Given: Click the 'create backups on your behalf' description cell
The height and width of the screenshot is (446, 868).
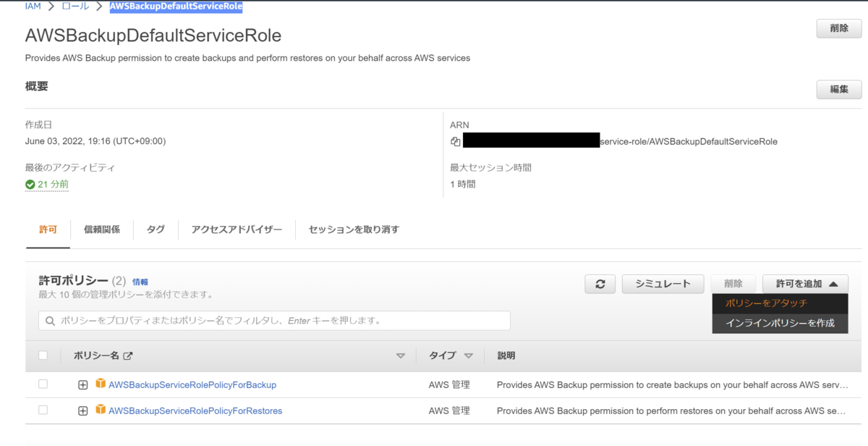Looking at the screenshot, I should pyautogui.click(x=671, y=384).
